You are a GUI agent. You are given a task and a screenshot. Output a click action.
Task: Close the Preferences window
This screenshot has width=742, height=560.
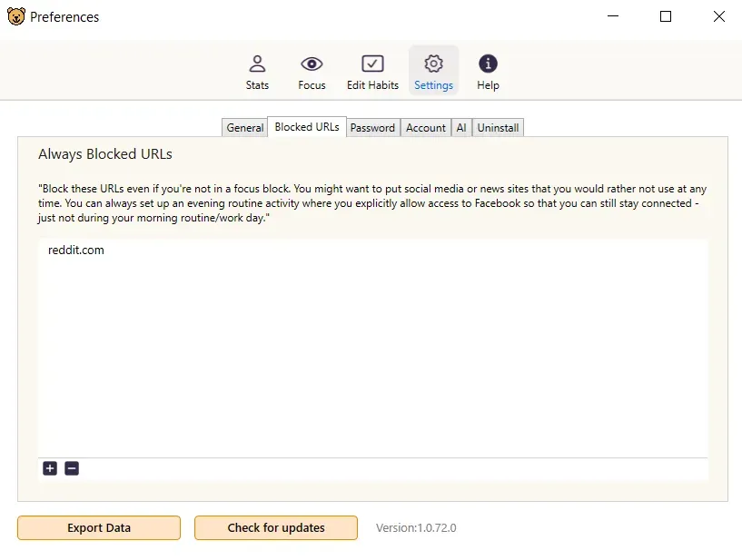tap(718, 16)
